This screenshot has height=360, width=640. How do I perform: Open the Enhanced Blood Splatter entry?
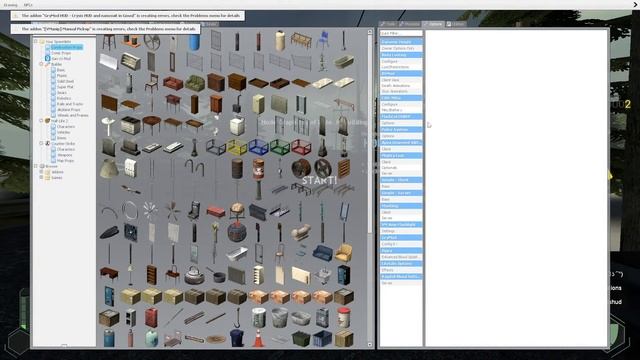401,257
